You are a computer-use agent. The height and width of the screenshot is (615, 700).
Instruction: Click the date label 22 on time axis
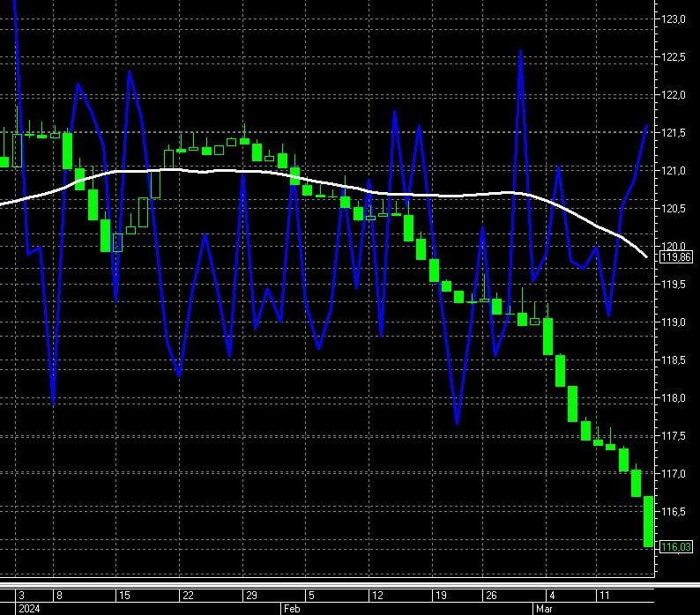coord(188,596)
